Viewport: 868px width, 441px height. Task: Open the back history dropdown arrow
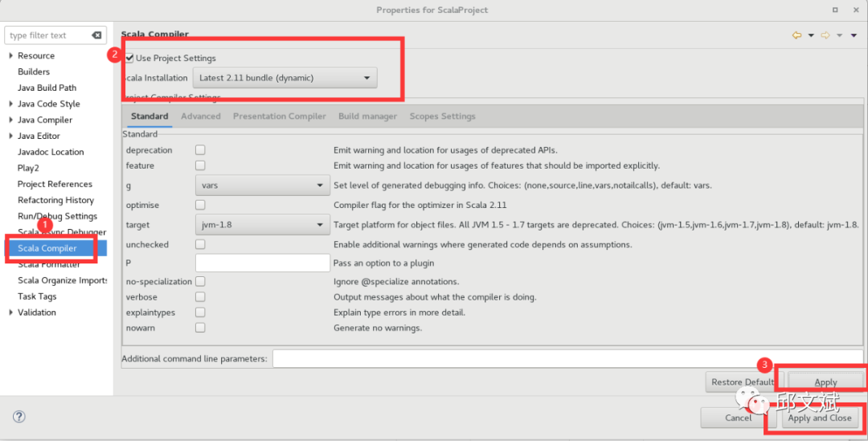[811, 35]
